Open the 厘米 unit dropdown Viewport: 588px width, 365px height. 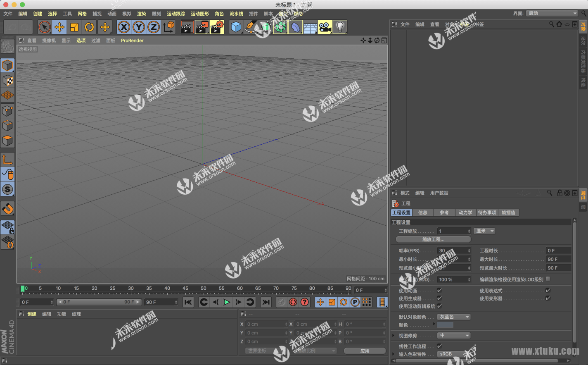pos(484,231)
